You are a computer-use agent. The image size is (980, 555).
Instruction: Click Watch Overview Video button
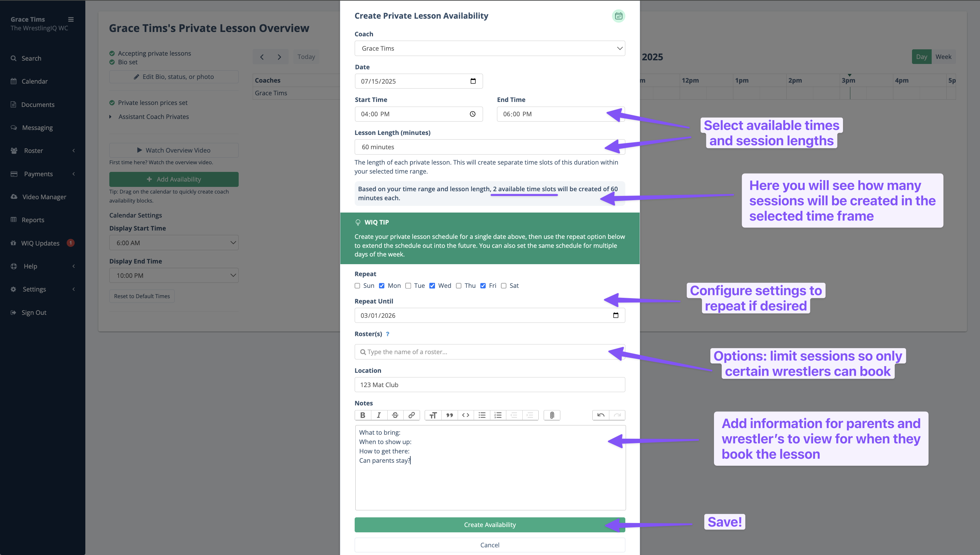pos(174,150)
